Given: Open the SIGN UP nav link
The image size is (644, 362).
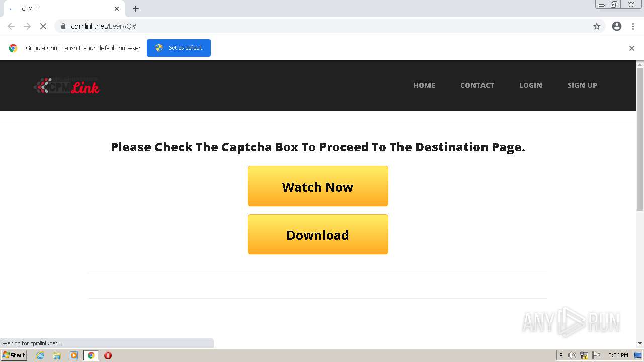Looking at the screenshot, I should (582, 85).
